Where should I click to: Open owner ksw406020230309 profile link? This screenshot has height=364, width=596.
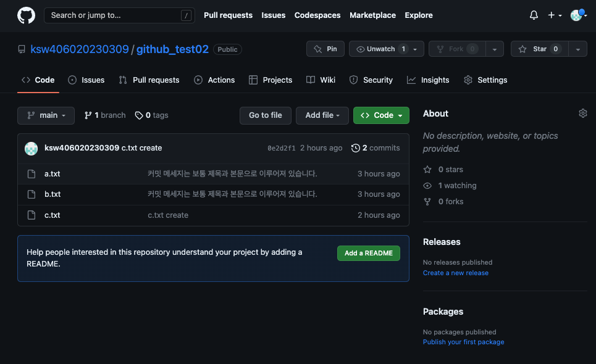click(80, 49)
